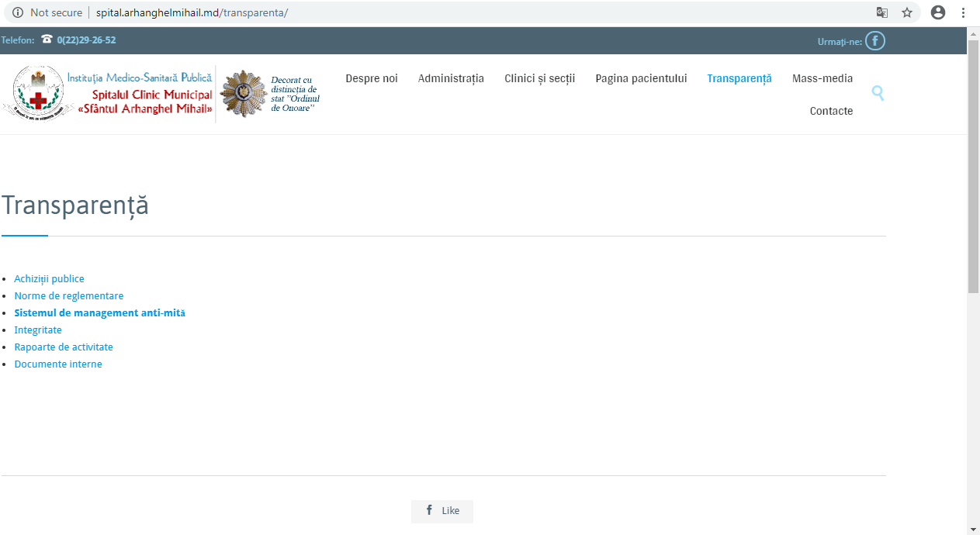Click the address bar URL field
Image resolution: width=980 pixels, height=535 pixels.
(466, 12)
